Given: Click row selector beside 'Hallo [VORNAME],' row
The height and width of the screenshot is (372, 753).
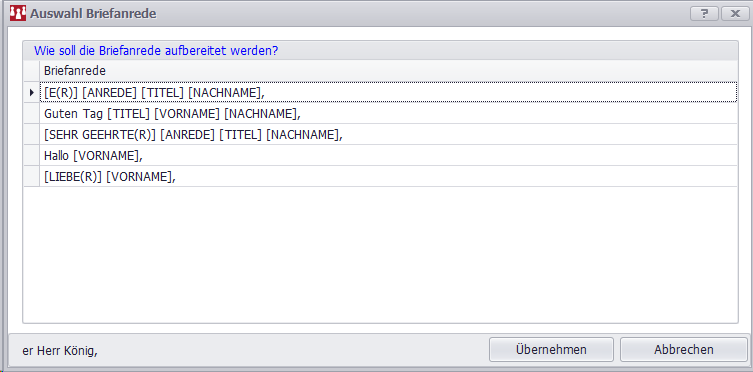Looking at the screenshot, I should tap(32, 156).
